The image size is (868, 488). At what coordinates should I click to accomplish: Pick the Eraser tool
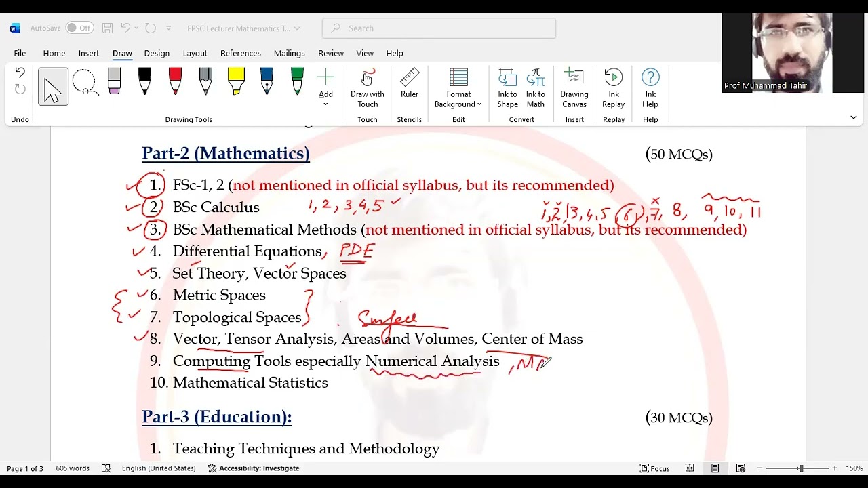(x=114, y=81)
